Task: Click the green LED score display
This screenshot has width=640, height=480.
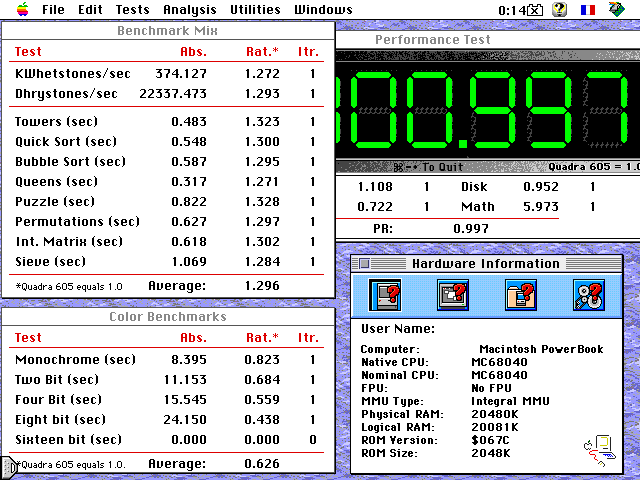Action: 488,110
